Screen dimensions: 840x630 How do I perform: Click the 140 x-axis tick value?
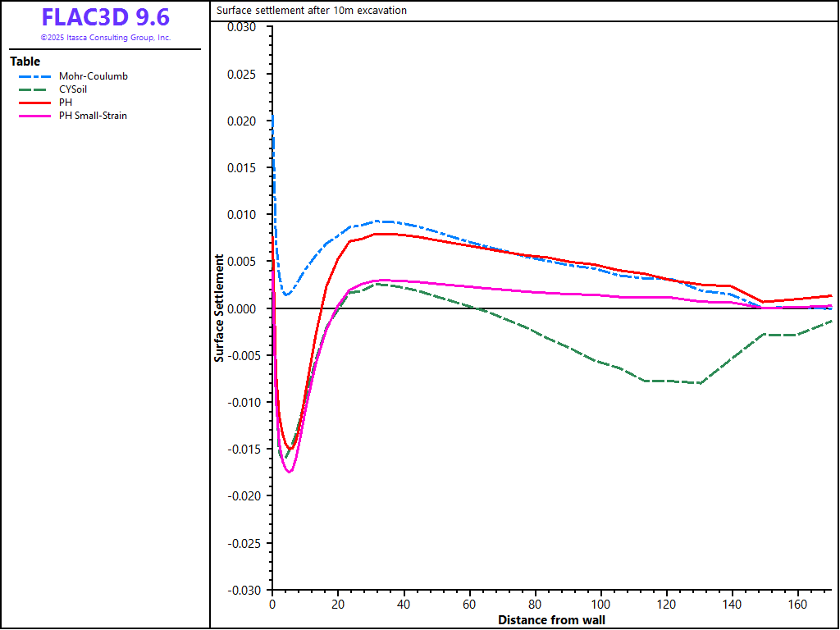pos(733,605)
